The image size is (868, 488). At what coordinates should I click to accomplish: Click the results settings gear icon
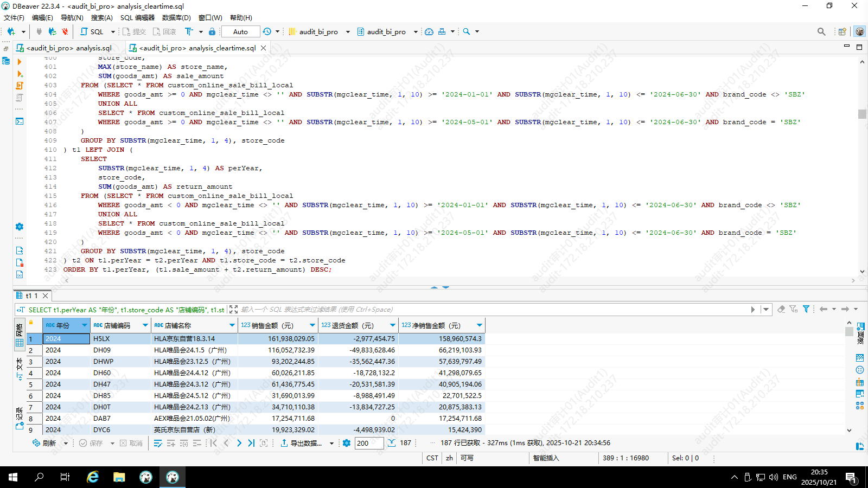(x=347, y=443)
